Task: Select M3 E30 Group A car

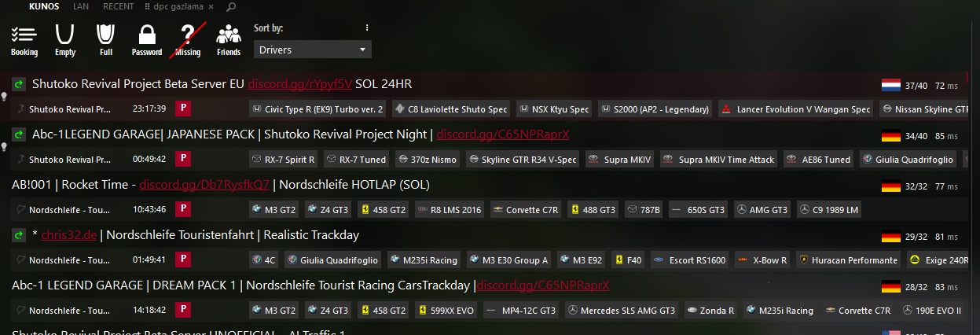Action: click(x=510, y=260)
